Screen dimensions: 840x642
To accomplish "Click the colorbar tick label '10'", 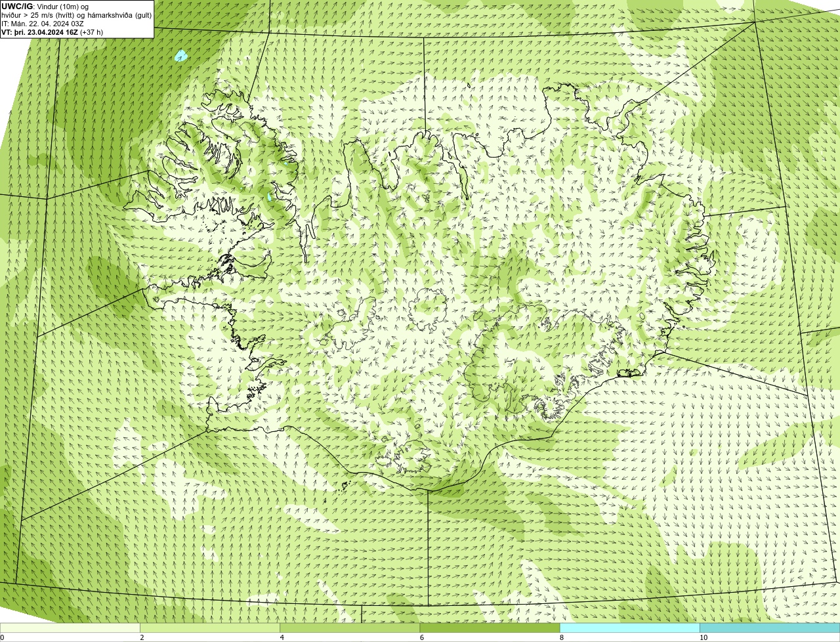I will coord(703,637).
